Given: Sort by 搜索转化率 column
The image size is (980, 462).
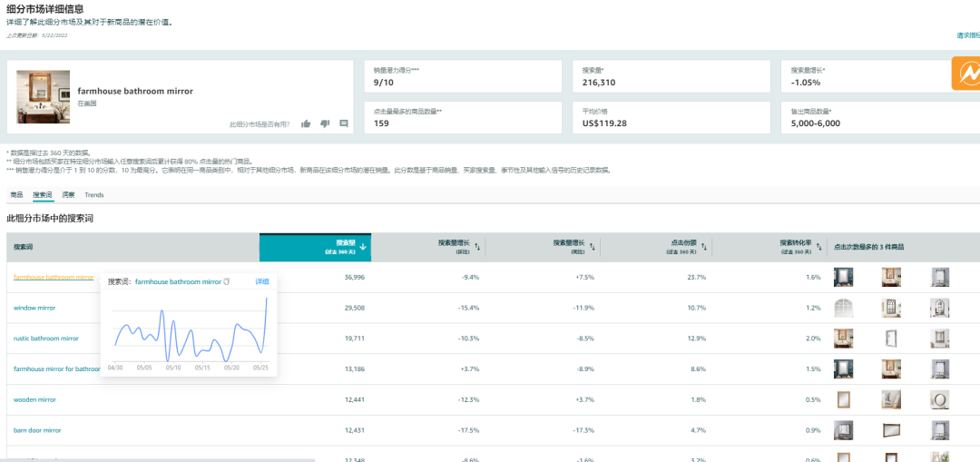Looking at the screenshot, I should 819,246.
